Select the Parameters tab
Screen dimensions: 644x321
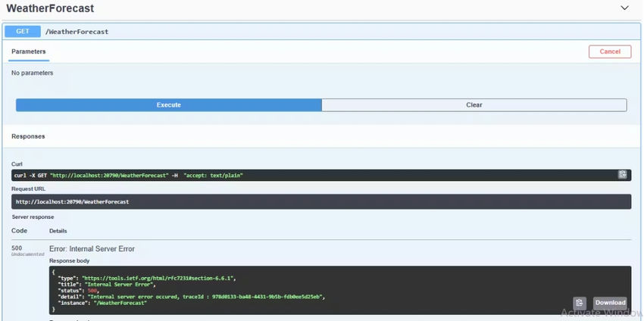(28, 51)
